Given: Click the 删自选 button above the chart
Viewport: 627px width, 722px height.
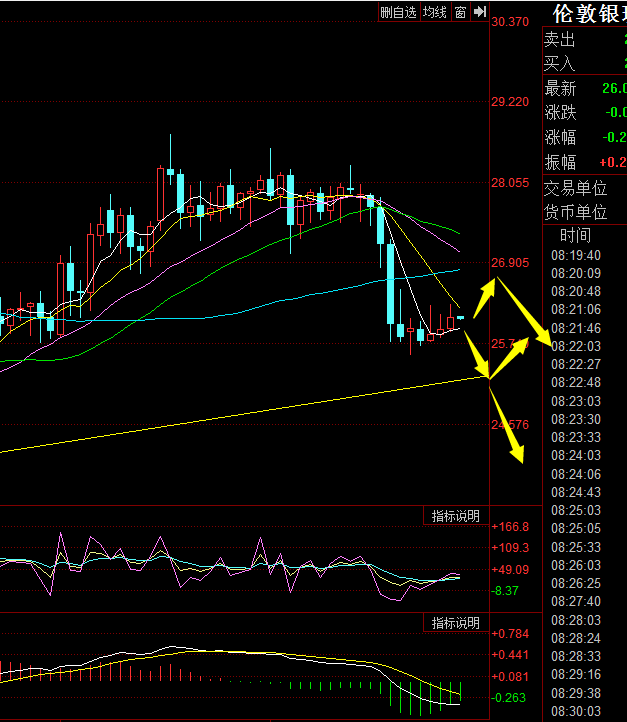Looking at the screenshot, I should click(x=399, y=12).
